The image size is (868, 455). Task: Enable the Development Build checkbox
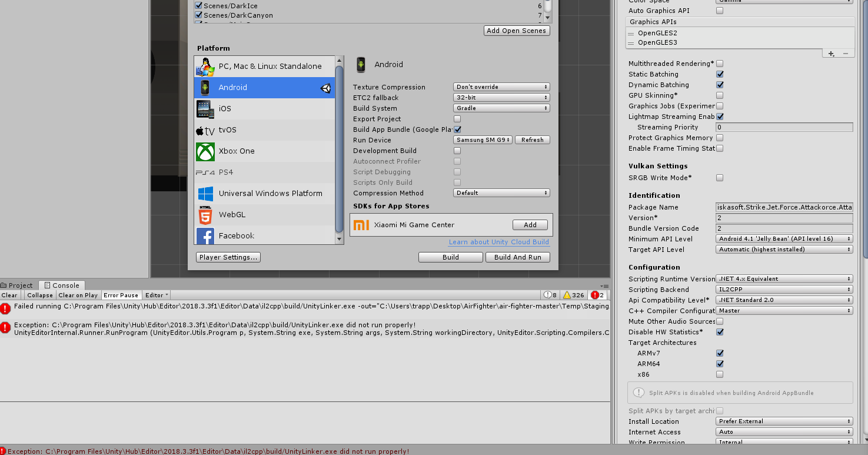[457, 151]
